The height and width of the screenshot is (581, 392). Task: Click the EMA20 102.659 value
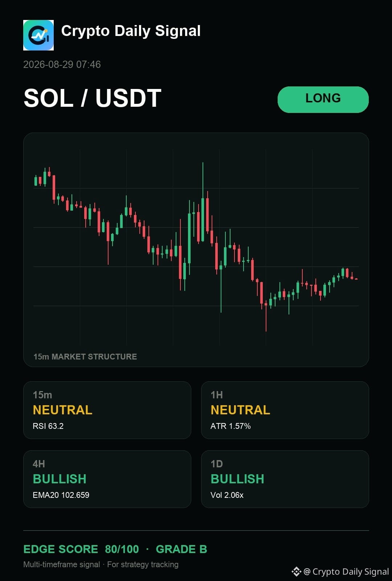61,495
